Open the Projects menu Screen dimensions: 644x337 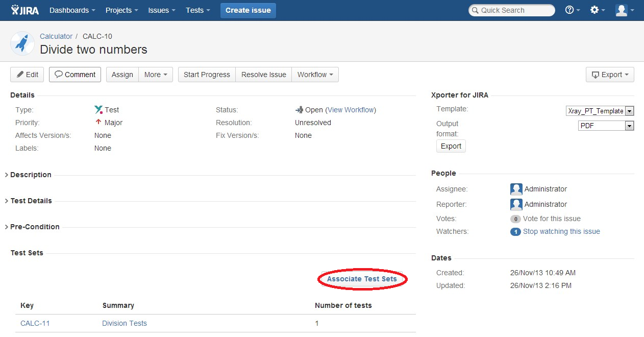122,10
